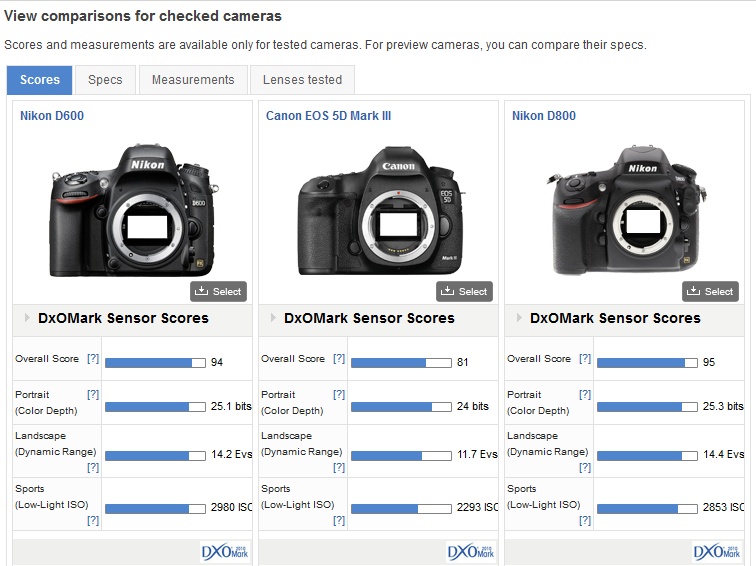Click Nikon D800 Overall Score bar
Screen dimensions: 756x566
pos(647,363)
